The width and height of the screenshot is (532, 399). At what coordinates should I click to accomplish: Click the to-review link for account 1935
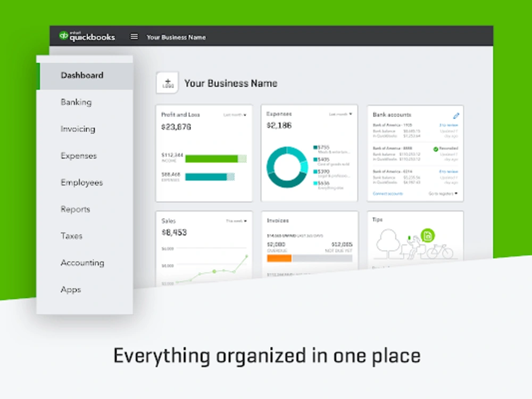(448, 125)
